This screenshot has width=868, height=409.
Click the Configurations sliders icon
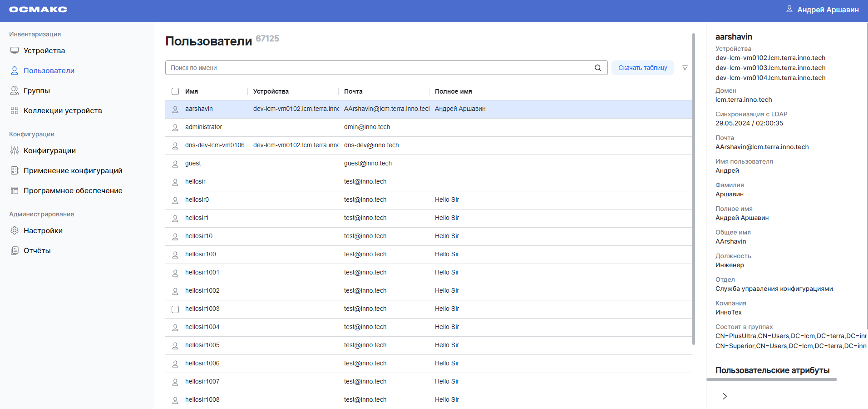pyautogui.click(x=15, y=150)
